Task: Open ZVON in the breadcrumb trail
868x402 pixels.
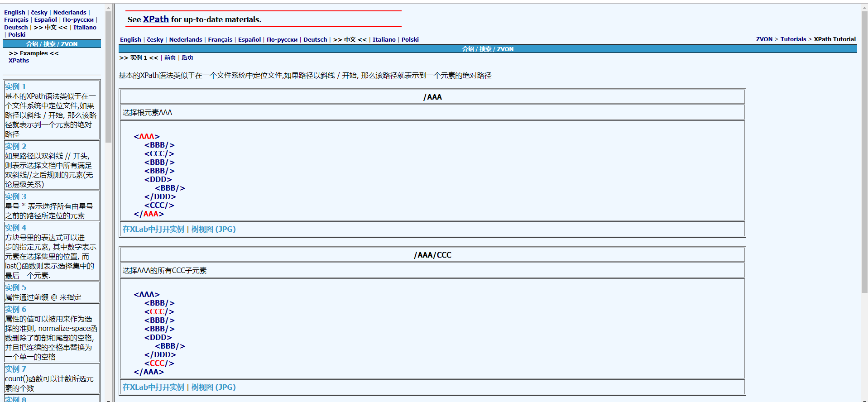Action: (x=764, y=39)
